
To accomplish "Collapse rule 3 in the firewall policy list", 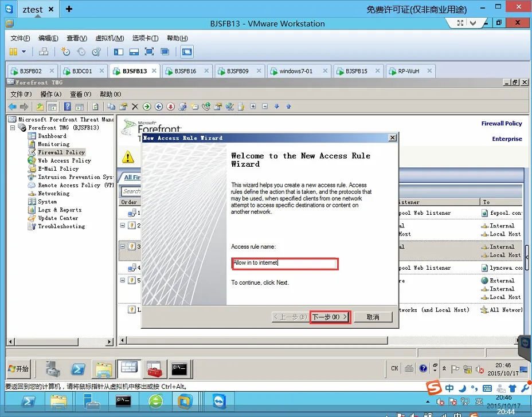I will [123, 246].
